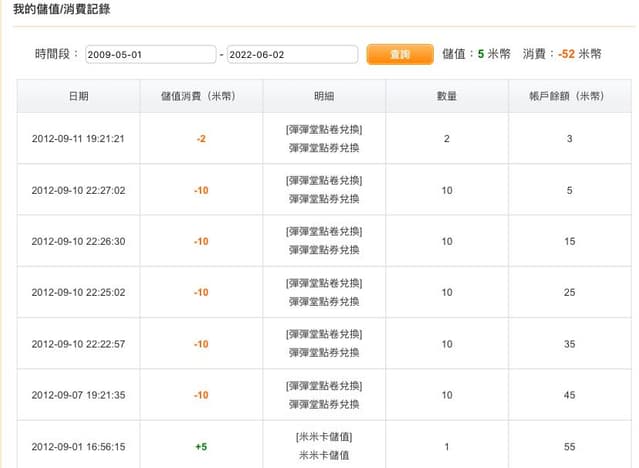The height and width of the screenshot is (468, 639).
Task: Click the 日期 column header
Action: tap(78, 97)
